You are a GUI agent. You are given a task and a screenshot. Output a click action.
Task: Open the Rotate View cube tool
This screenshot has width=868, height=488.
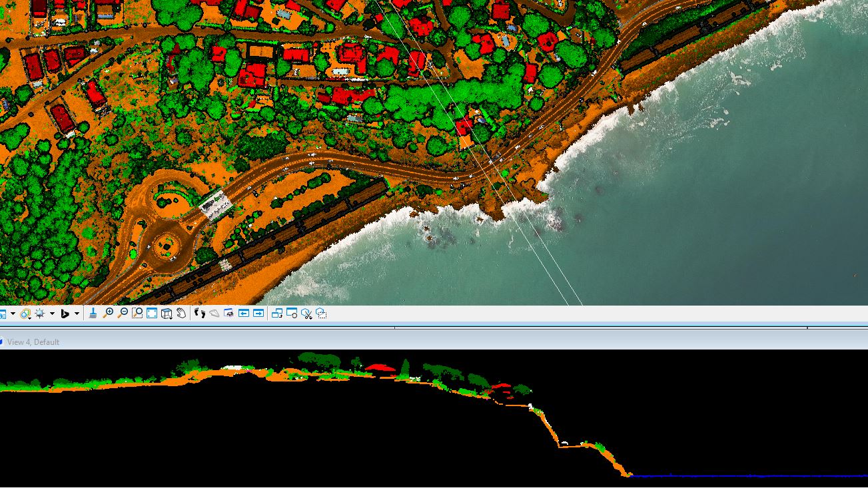pos(167,314)
